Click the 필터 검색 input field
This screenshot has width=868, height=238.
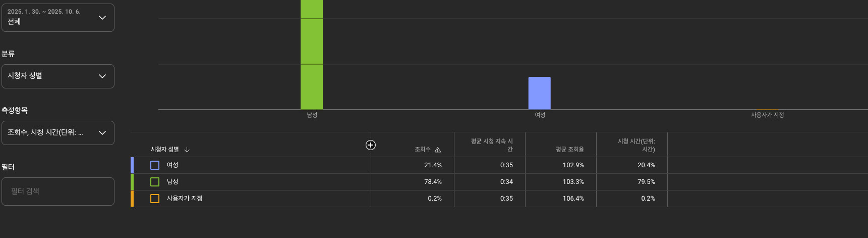(58, 192)
